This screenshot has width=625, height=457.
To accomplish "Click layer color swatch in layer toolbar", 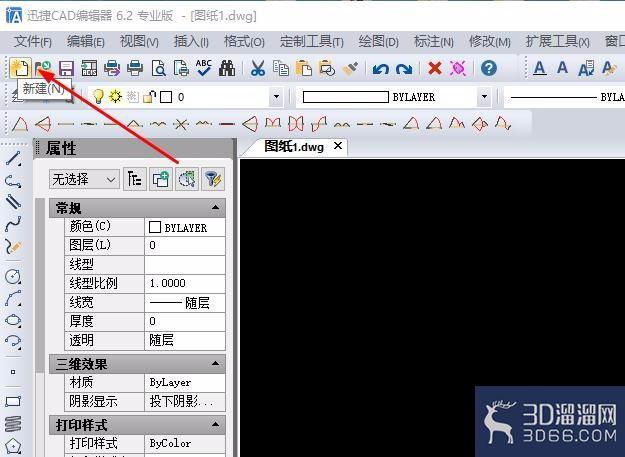I will pyautogui.click(x=166, y=97).
